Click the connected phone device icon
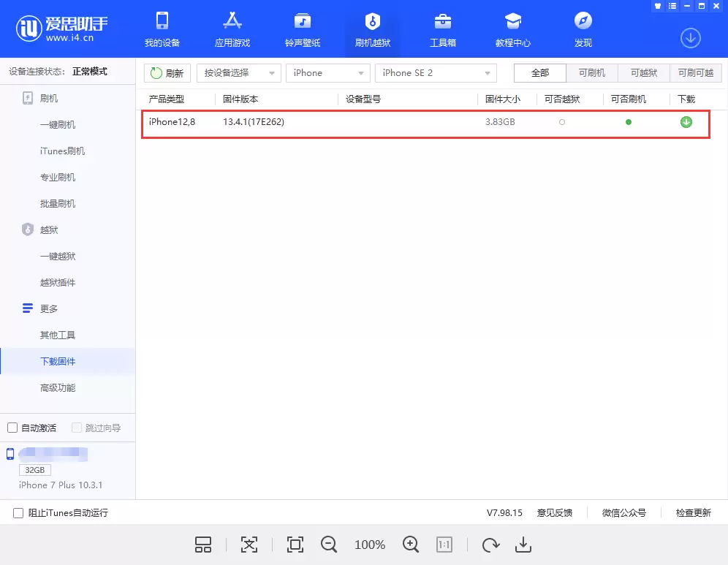The width and height of the screenshot is (728, 565). pos(10,454)
